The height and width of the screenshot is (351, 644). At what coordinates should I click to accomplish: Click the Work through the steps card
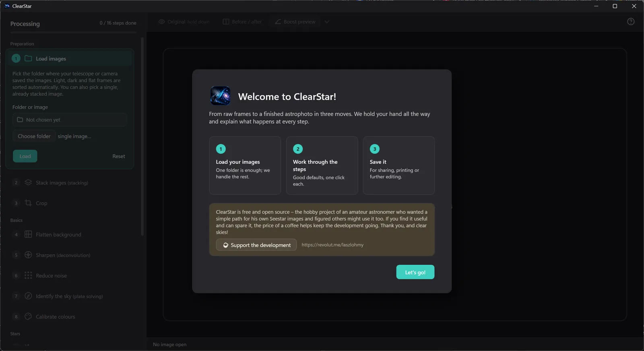pyautogui.click(x=322, y=165)
